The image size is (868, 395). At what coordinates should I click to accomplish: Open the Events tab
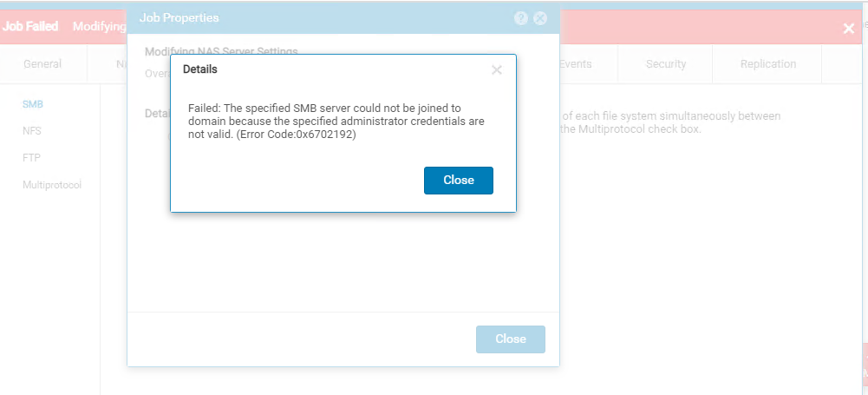(576, 64)
